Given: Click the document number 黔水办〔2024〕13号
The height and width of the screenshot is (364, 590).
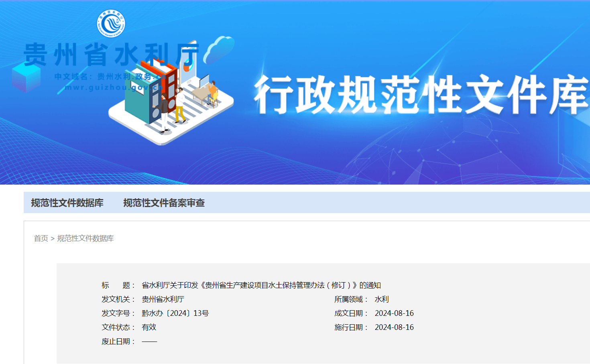Looking at the screenshot, I should [x=175, y=313].
